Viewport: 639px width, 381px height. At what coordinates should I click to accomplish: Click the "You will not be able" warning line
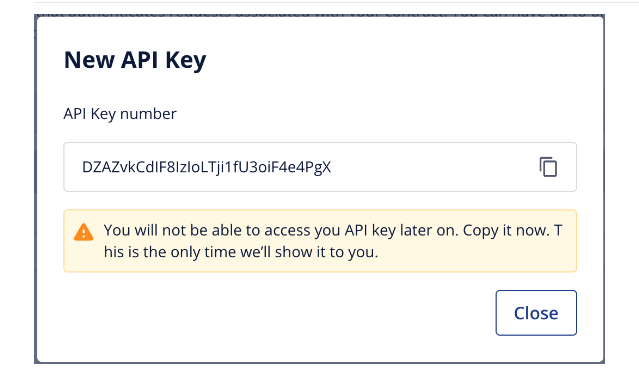click(333, 230)
